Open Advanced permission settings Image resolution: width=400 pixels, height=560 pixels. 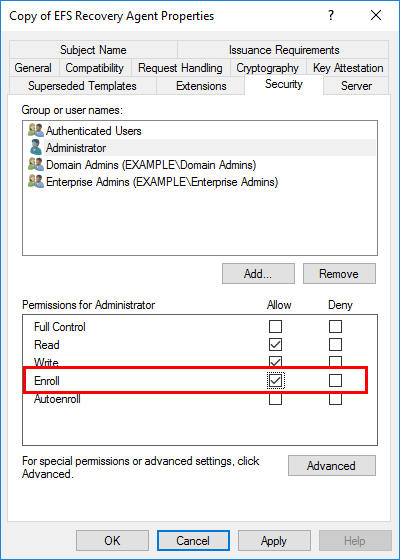[x=332, y=465]
